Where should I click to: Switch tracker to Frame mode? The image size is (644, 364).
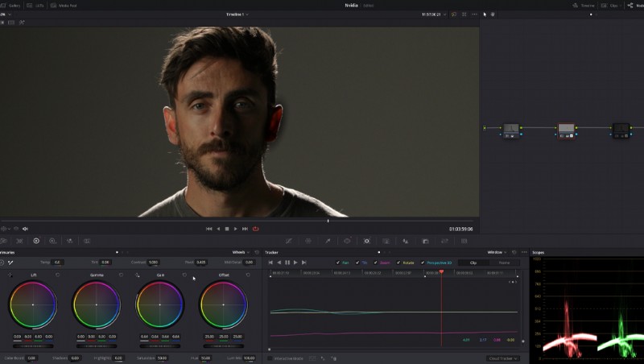pyautogui.click(x=504, y=263)
